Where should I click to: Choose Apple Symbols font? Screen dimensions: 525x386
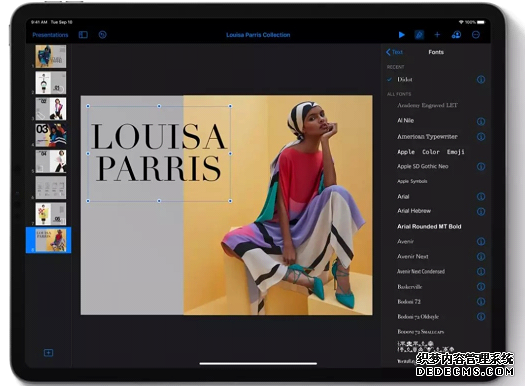coord(412,181)
